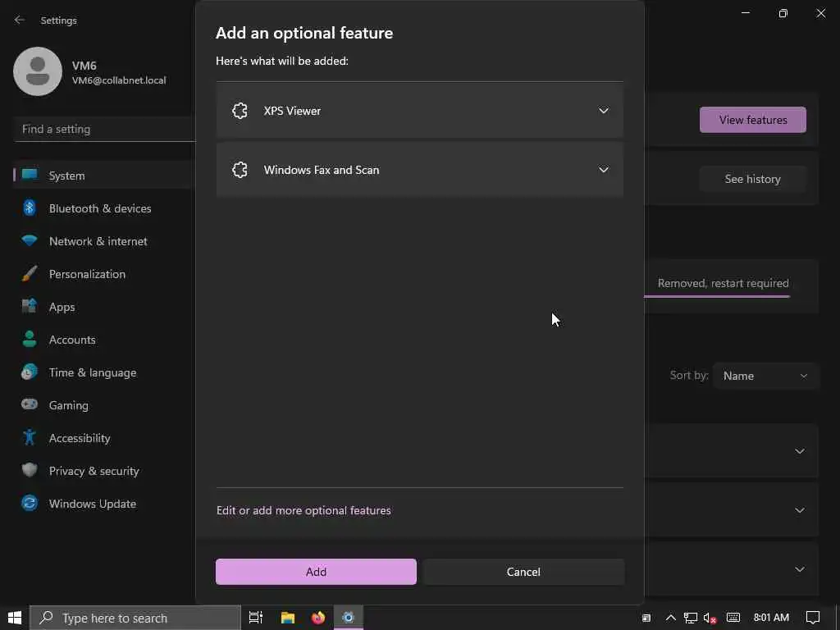The height and width of the screenshot is (630, 840).
Task: Open the notification center icon
Action: pyautogui.click(x=813, y=618)
